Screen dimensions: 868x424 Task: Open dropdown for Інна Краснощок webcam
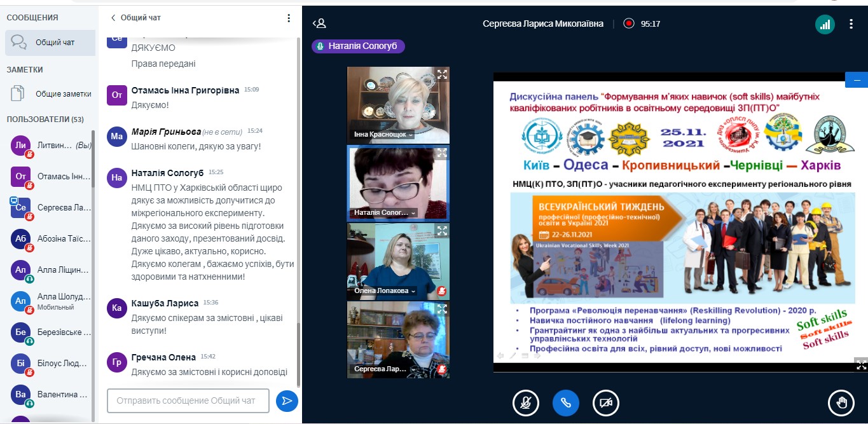(x=411, y=135)
